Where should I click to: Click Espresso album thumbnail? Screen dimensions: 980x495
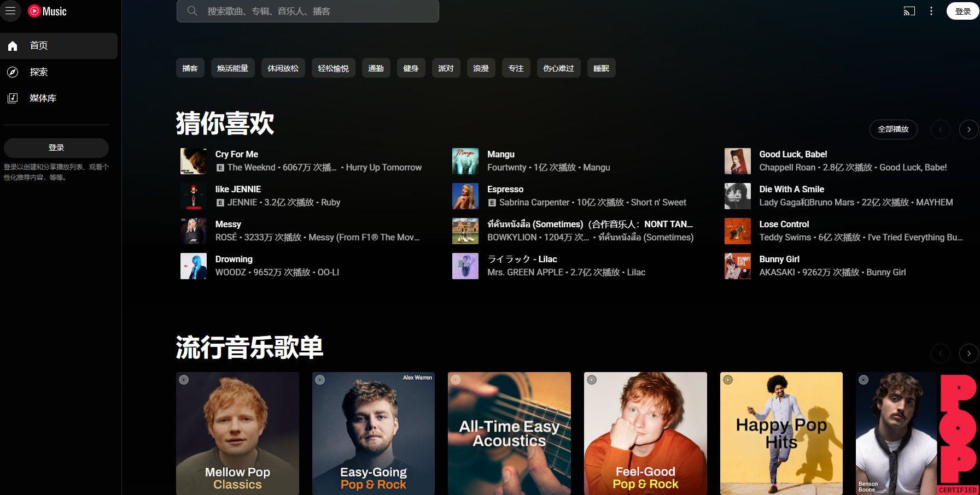click(x=465, y=196)
